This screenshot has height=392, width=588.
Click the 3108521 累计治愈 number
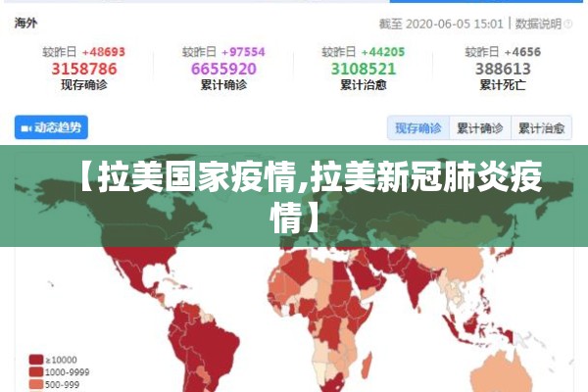click(364, 69)
